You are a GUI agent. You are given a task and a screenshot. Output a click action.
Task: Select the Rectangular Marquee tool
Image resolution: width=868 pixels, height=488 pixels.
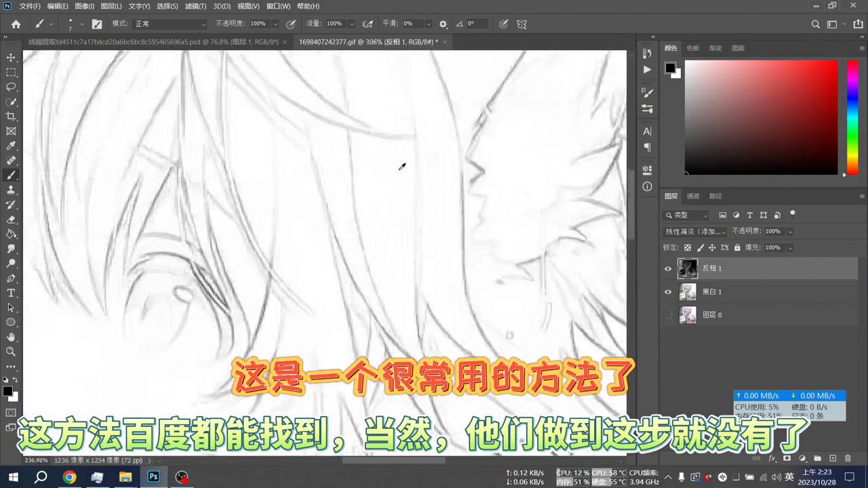[11, 73]
